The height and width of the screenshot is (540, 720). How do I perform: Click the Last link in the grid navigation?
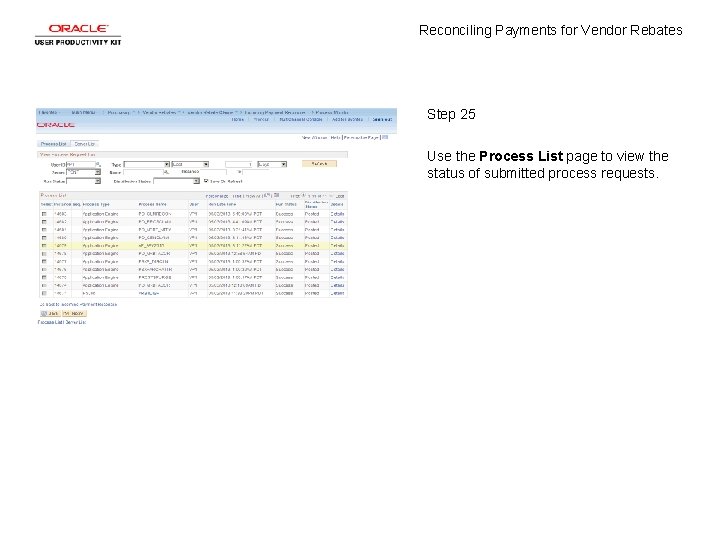pos(340,196)
